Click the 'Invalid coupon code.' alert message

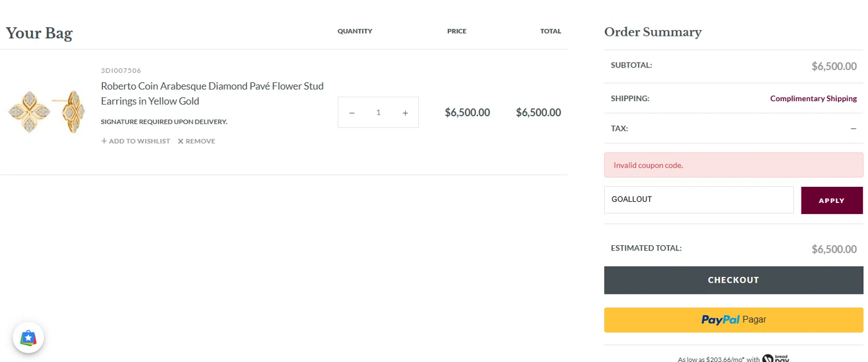pos(733,165)
